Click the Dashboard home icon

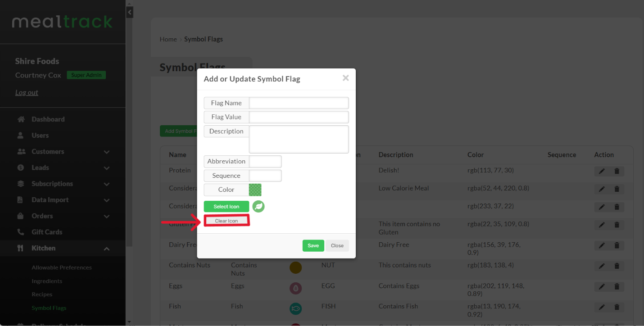tap(21, 119)
